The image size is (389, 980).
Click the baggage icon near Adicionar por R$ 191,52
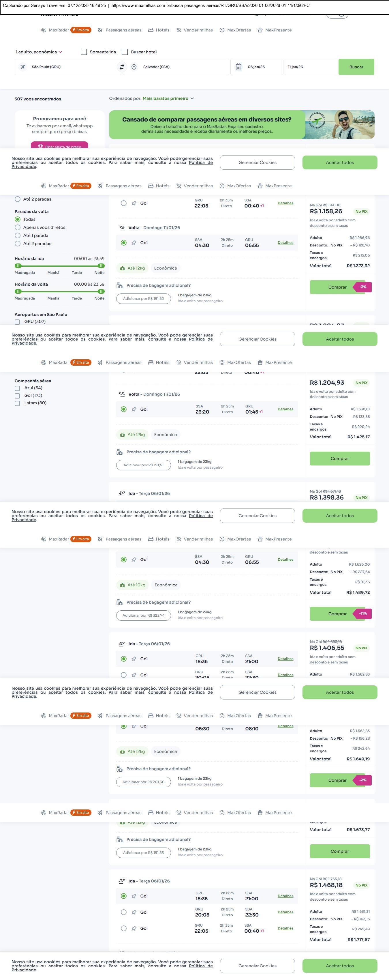(119, 286)
